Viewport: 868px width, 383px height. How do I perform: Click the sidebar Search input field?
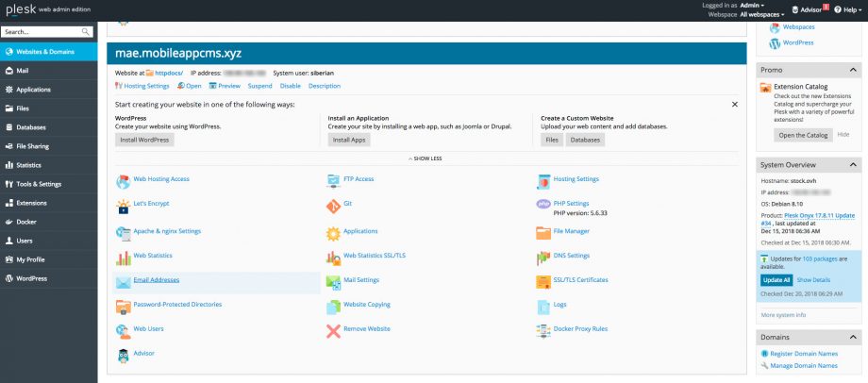coord(42,31)
